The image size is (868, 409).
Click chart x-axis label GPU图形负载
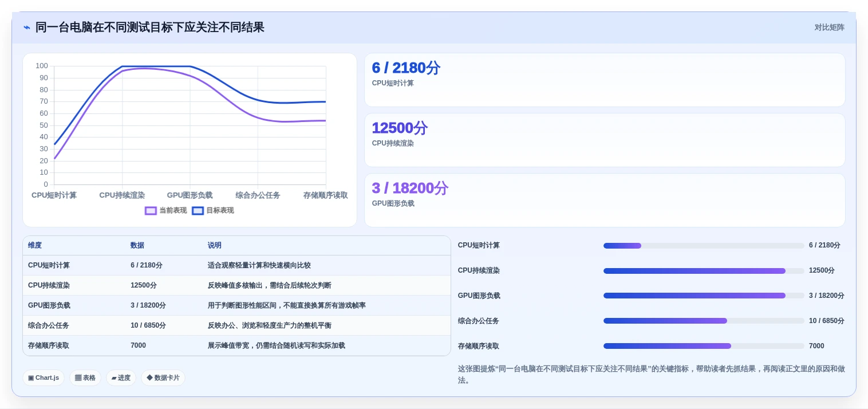(x=190, y=195)
